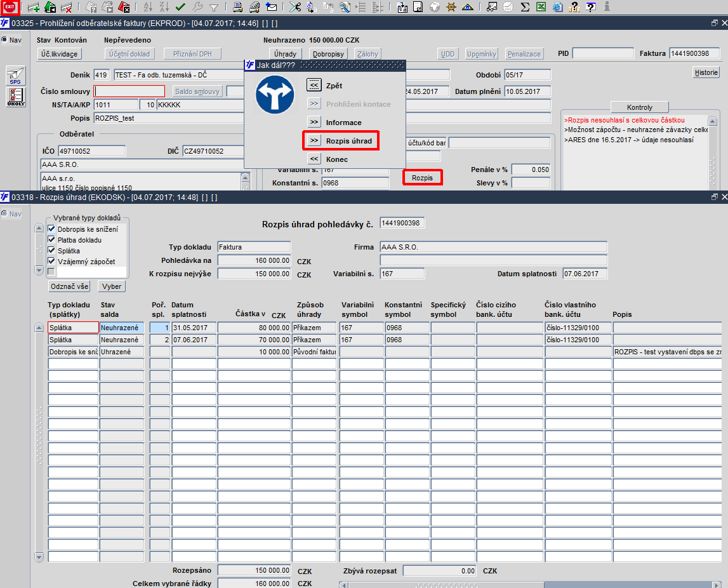
Task: Click the help window question mark icon
Action: pos(590,7)
